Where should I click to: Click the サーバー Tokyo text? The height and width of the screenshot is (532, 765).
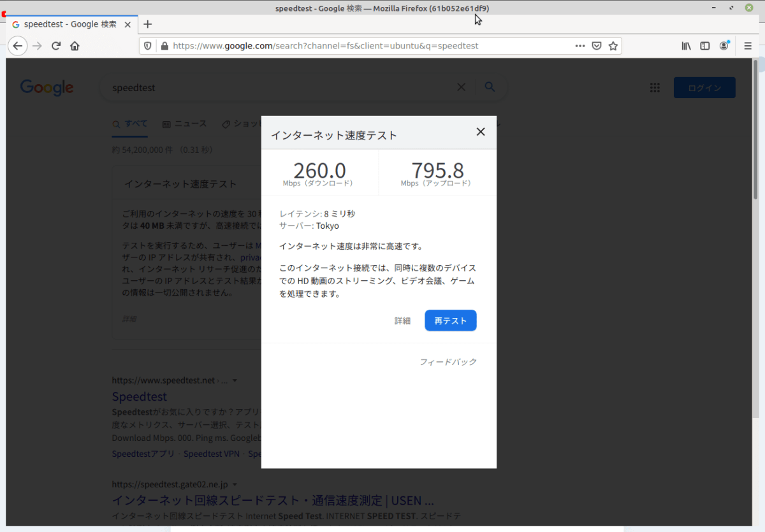309,226
